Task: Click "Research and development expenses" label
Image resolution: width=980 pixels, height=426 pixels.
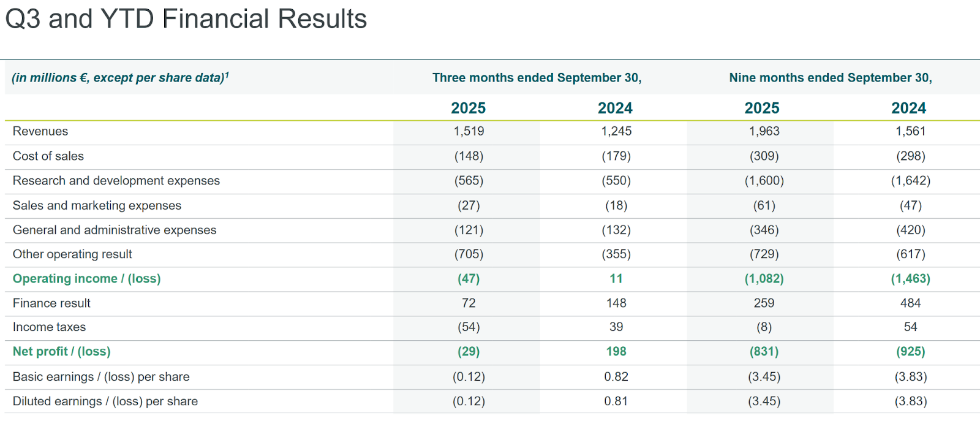Action: (116, 181)
